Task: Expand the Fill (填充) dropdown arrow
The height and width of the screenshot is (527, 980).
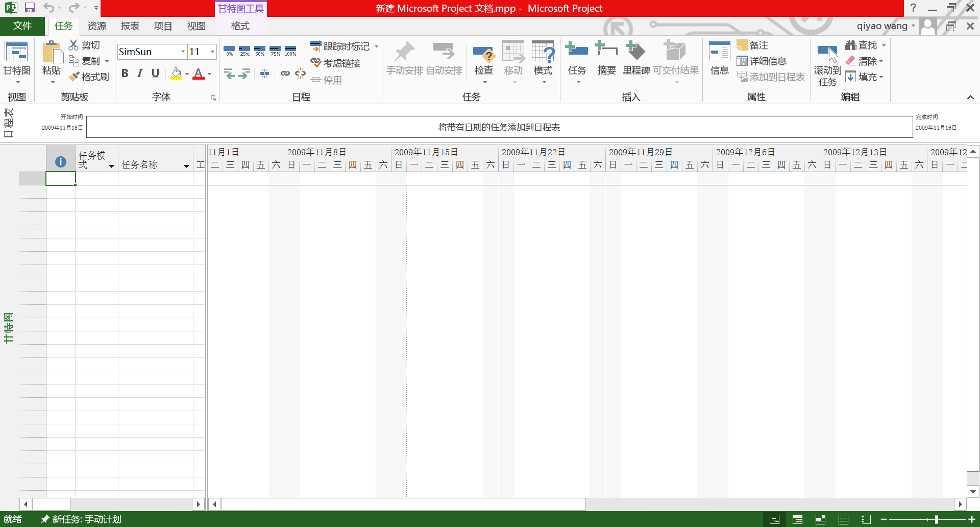Action: 881,77
